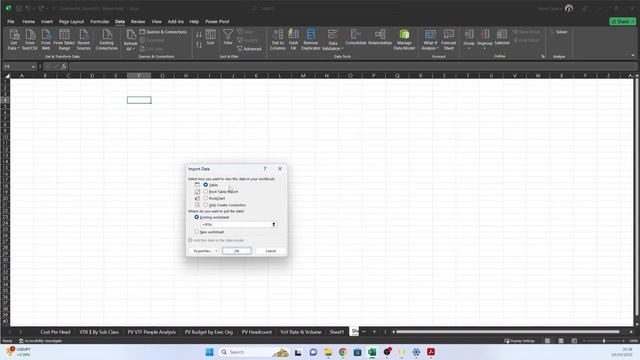The image size is (640, 360).
Task: Open the Cost Per Head sheet tab
Action: pos(56,332)
